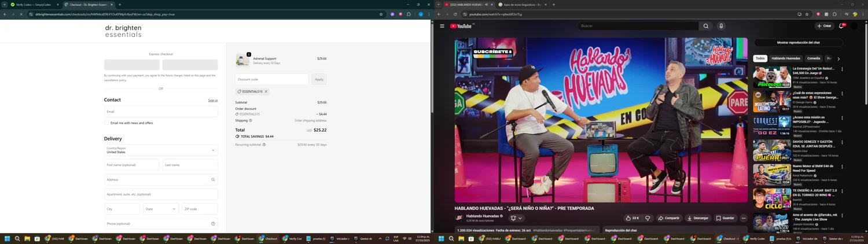Click the Discount code field
This screenshot has width=868, height=244.
[x=272, y=79]
